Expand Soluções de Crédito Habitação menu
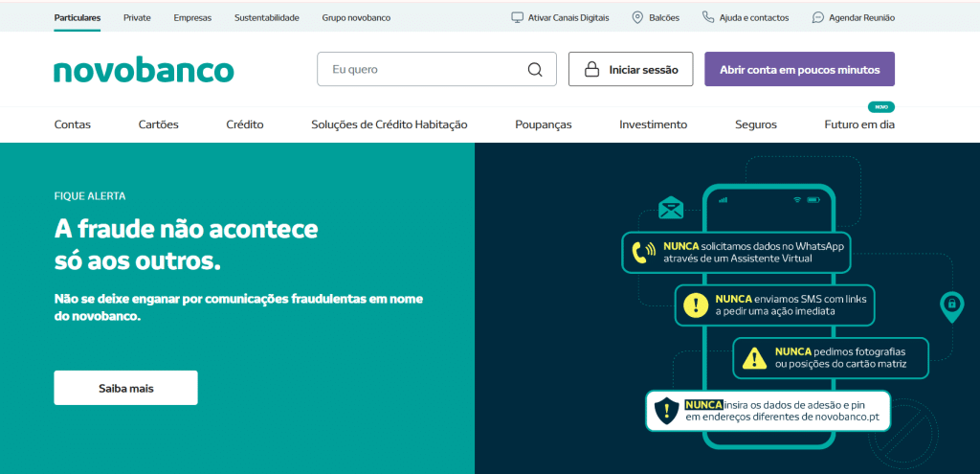 coord(389,124)
